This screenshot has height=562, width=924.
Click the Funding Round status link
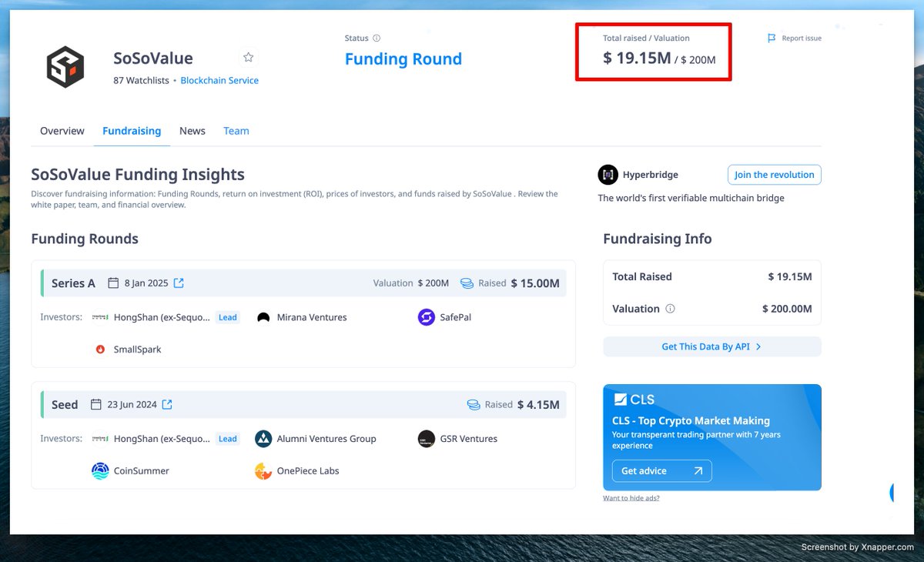(403, 59)
